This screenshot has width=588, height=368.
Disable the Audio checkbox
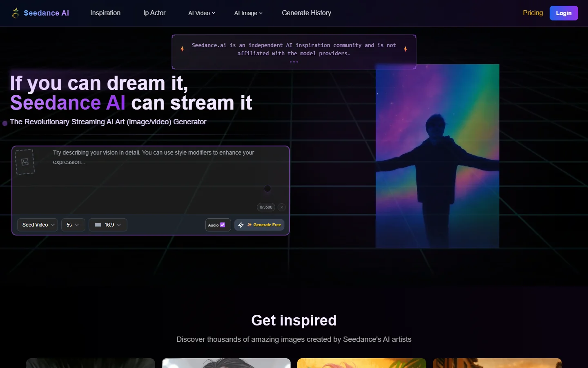[x=223, y=225]
